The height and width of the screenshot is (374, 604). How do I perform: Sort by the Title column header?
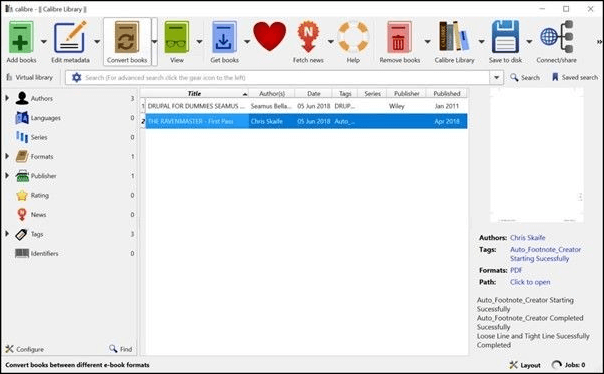(x=195, y=93)
